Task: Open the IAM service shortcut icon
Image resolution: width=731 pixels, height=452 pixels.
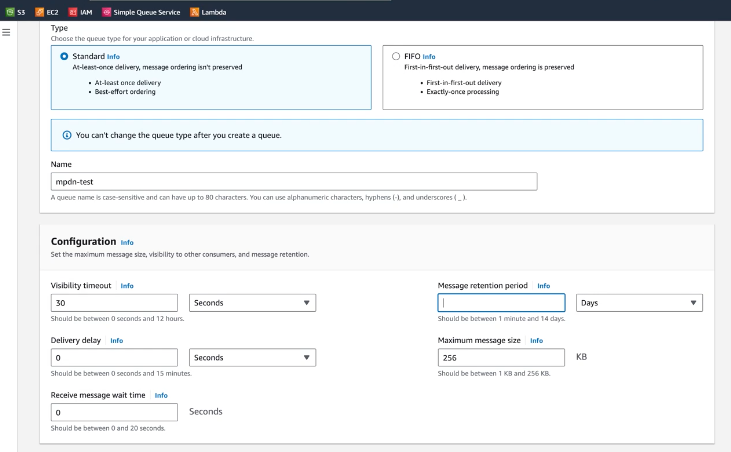Action: pos(73,12)
